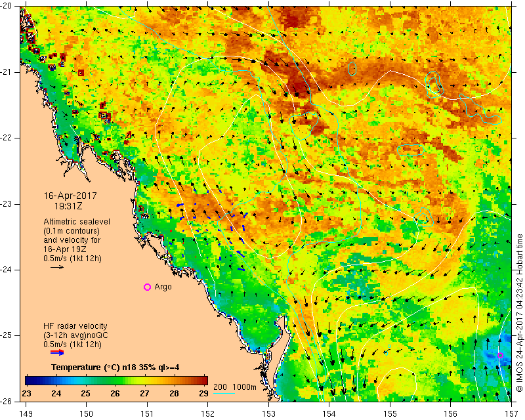This screenshot has width=525, height=420.
Task: Click the red-blue HF radar velocity arrow
Action: [57, 352]
